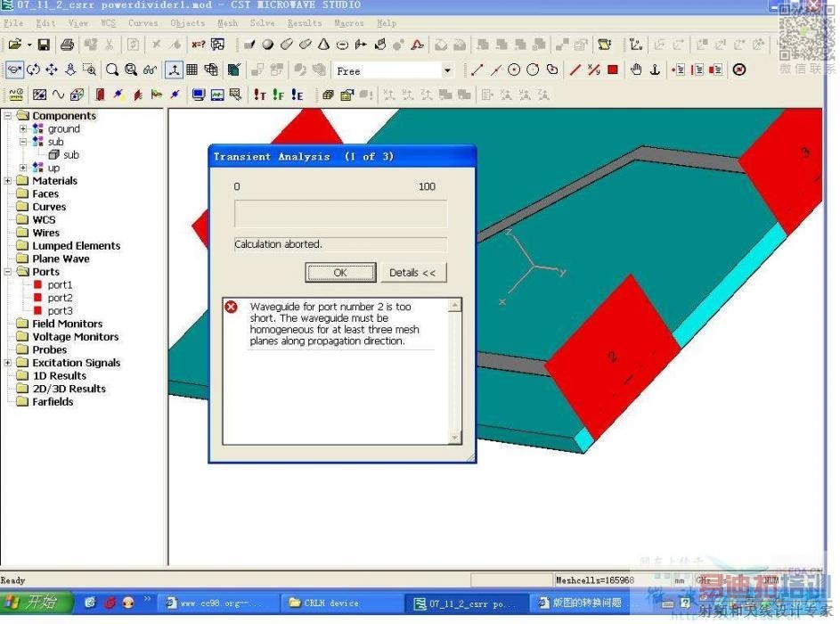This screenshot has width=840, height=624.
Task: Click the transient analysis progress bar
Action: (340, 213)
